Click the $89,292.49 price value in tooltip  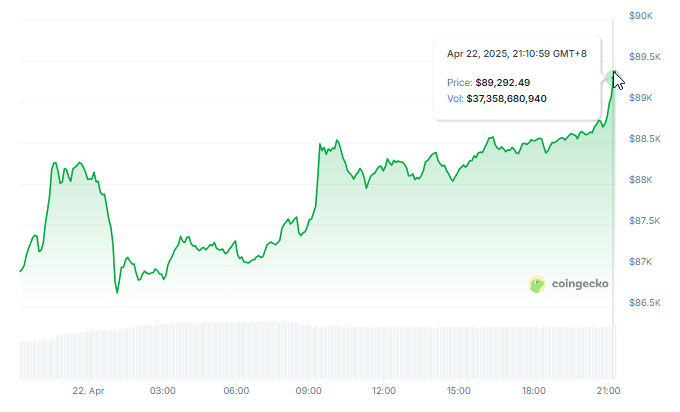pyautogui.click(x=502, y=82)
